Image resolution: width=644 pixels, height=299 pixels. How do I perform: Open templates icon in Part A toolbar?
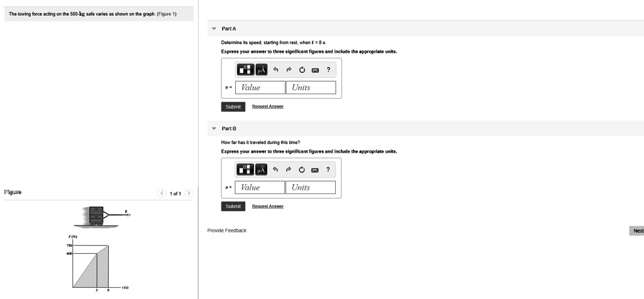click(x=246, y=70)
